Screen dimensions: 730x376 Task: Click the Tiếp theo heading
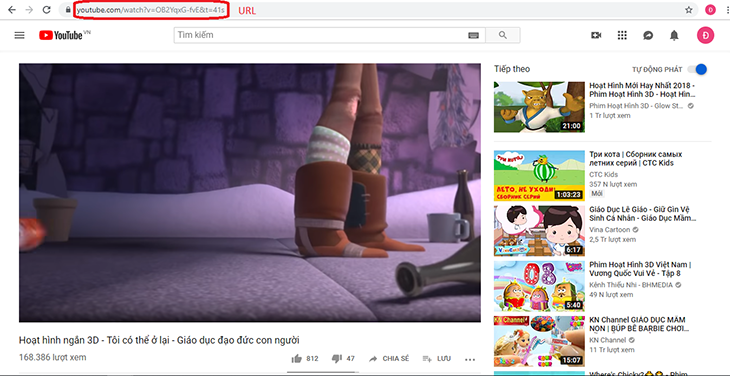(x=512, y=69)
